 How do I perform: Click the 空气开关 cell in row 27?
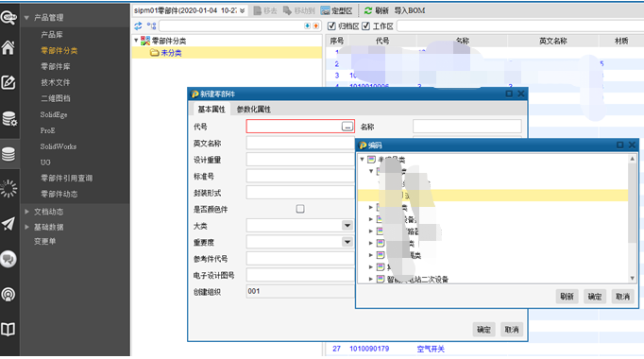pos(431,349)
